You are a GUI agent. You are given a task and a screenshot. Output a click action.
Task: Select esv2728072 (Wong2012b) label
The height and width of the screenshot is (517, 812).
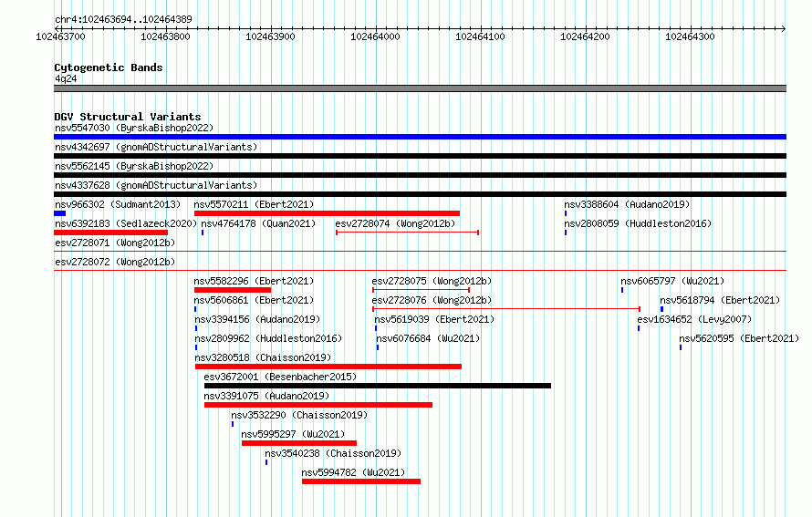click(x=115, y=262)
